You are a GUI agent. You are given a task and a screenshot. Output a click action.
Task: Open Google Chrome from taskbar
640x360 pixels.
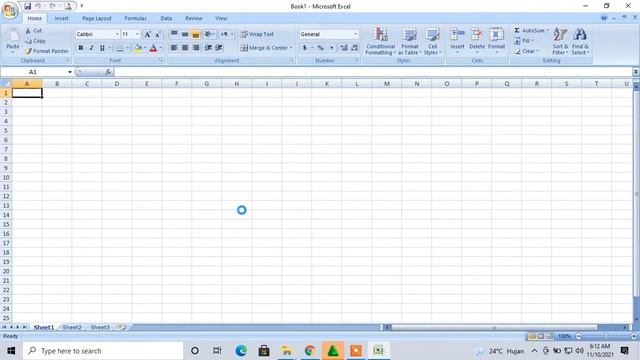click(310, 351)
